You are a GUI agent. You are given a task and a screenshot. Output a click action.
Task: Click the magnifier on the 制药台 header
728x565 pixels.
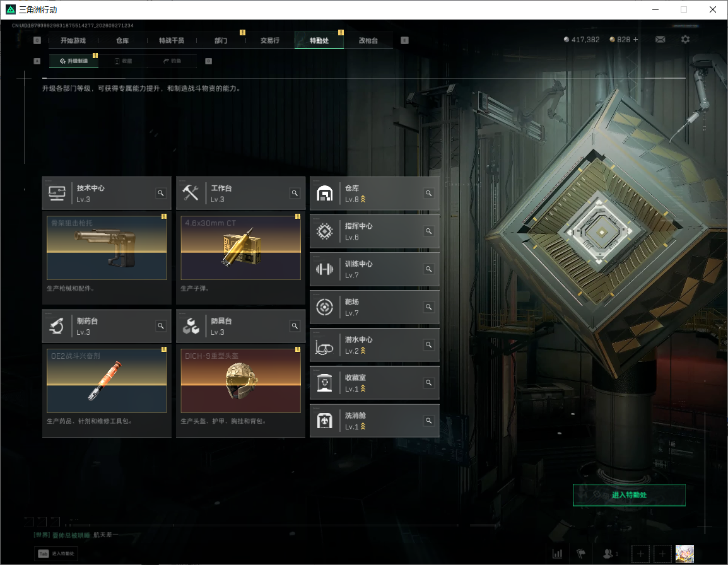pyautogui.click(x=161, y=326)
